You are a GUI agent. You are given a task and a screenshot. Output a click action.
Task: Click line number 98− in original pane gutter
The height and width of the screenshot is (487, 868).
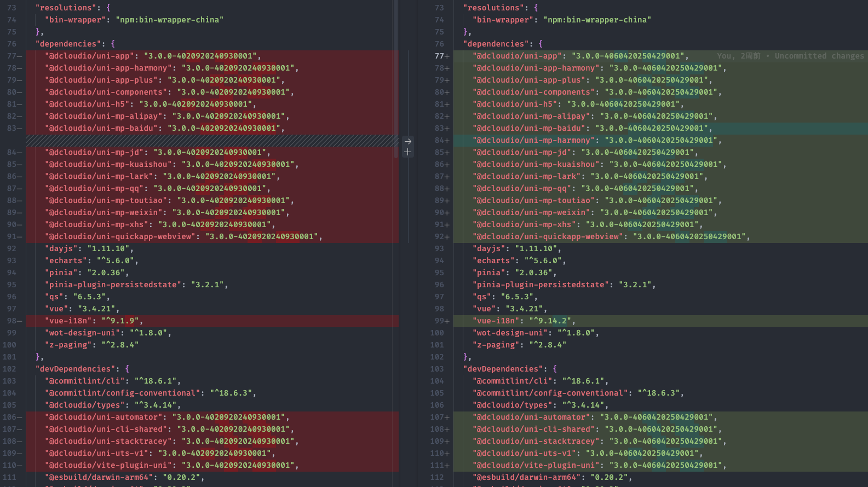point(15,321)
